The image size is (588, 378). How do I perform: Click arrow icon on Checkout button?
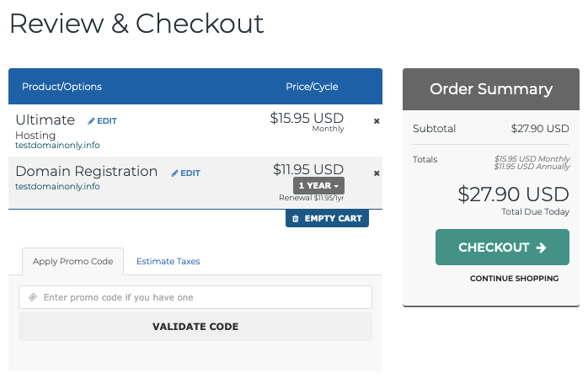click(x=541, y=248)
